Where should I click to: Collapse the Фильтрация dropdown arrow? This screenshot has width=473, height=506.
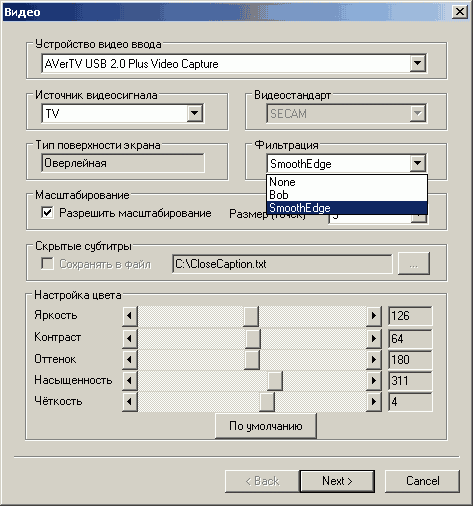417,163
